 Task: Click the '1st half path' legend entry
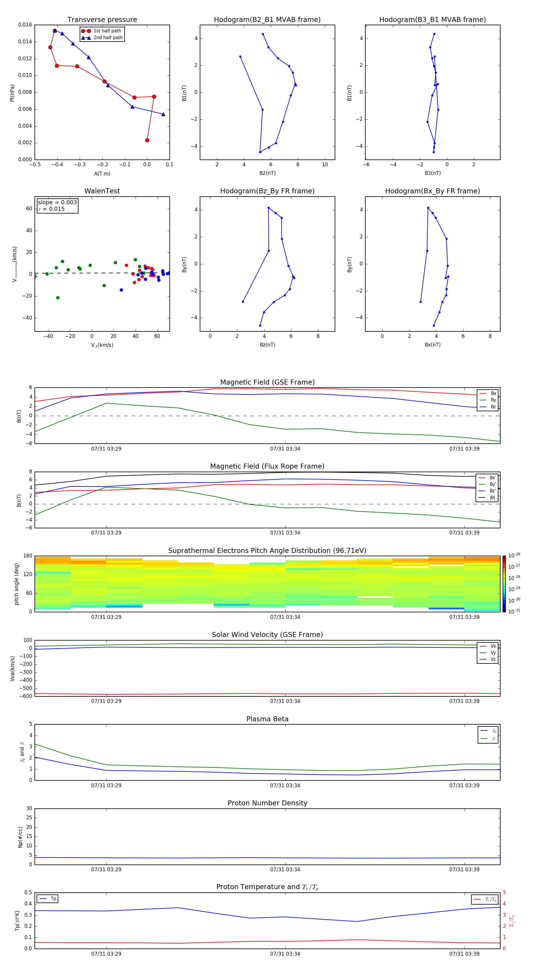coord(101,31)
